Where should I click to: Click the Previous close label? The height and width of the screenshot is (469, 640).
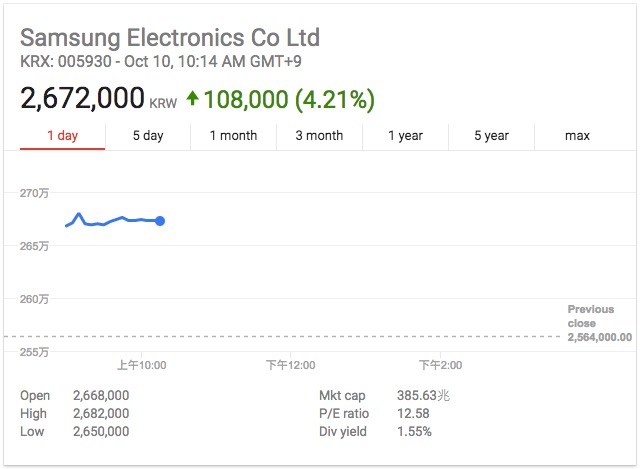[x=591, y=316]
